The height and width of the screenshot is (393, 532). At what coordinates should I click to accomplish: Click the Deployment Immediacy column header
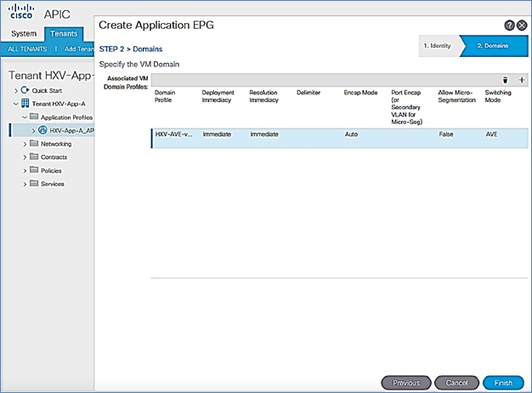[x=218, y=96]
